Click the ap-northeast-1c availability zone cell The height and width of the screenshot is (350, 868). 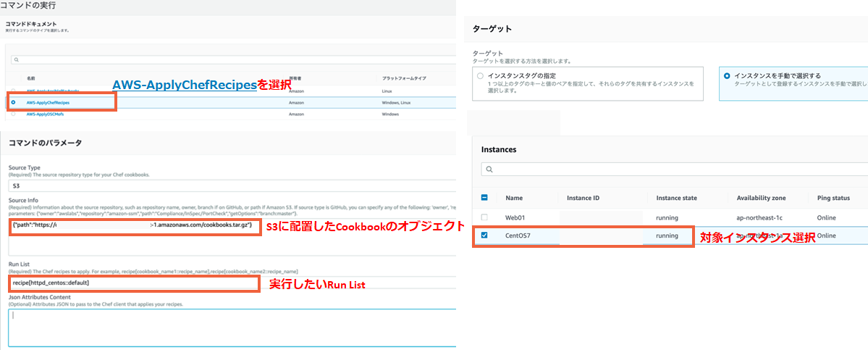(x=761, y=217)
